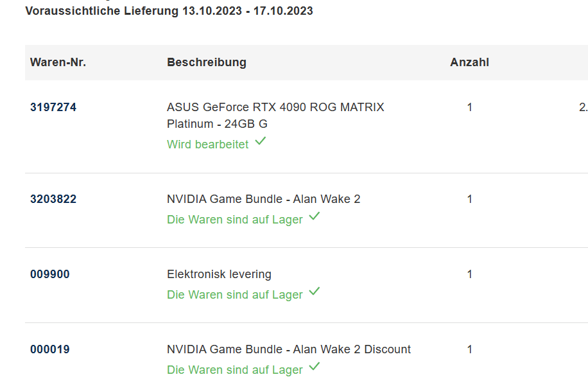Image resolution: width=588 pixels, height=386 pixels.
Task: Click the Wird bearbeitet status text
Action: click(207, 145)
